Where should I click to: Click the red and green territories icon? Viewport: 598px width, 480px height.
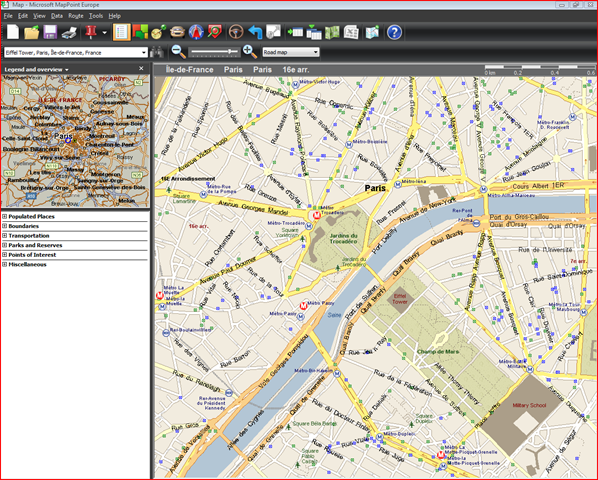click(x=140, y=32)
